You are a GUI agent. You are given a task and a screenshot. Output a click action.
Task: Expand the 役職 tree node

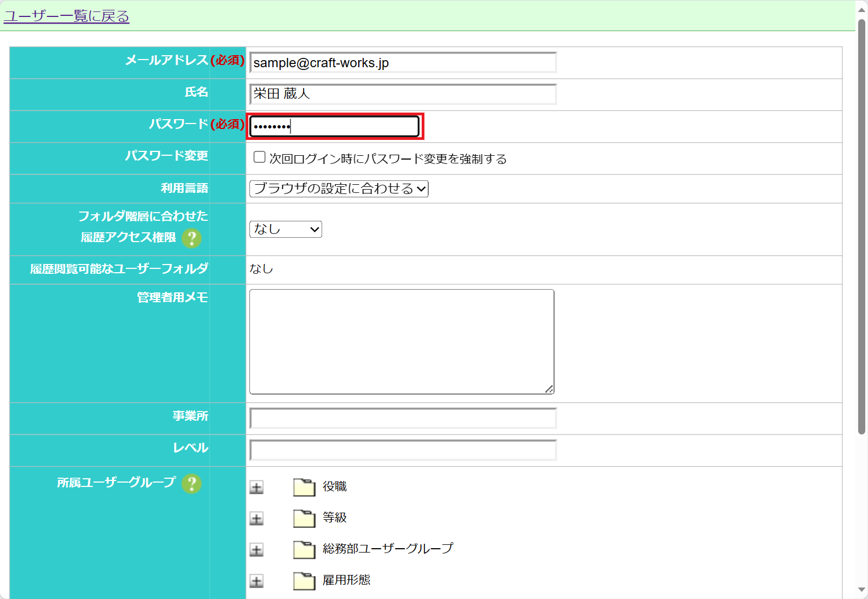(x=257, y=487)
